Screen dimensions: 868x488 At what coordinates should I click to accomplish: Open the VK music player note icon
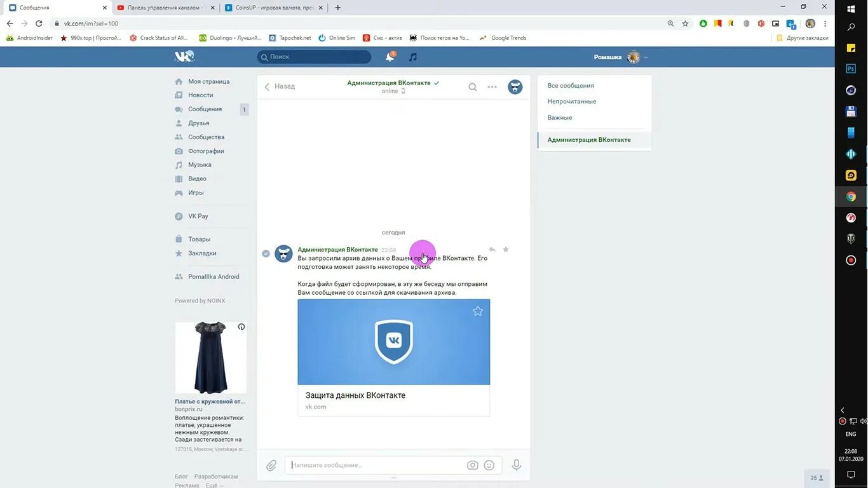pyautogui.click(x=413, y=57)
